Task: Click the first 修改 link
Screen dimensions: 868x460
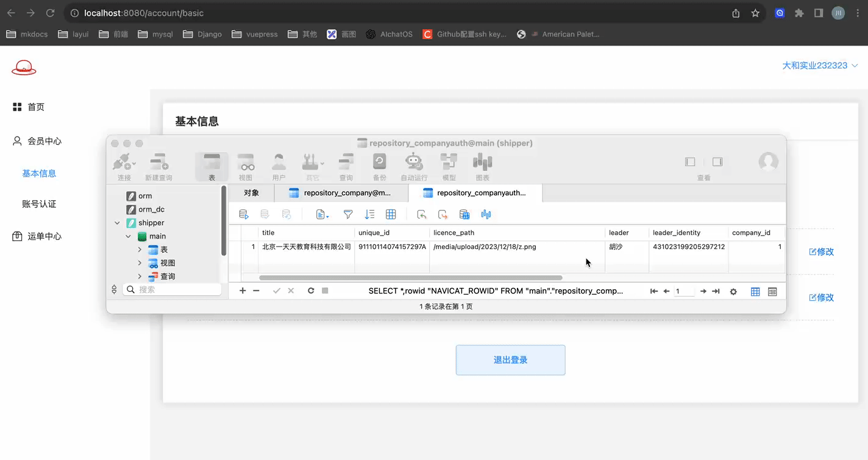Action: pos(821,251)
